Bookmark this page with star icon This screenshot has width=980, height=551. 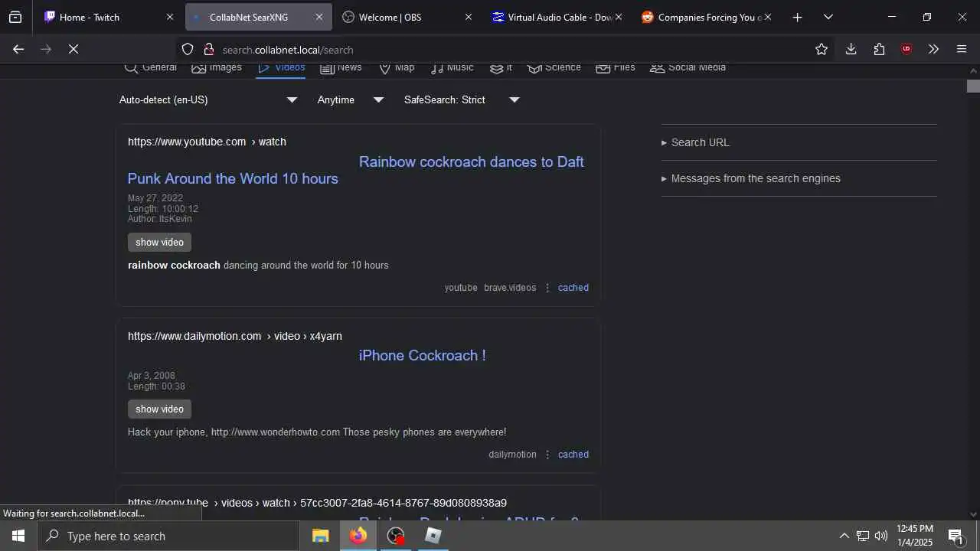pos(822,49)
